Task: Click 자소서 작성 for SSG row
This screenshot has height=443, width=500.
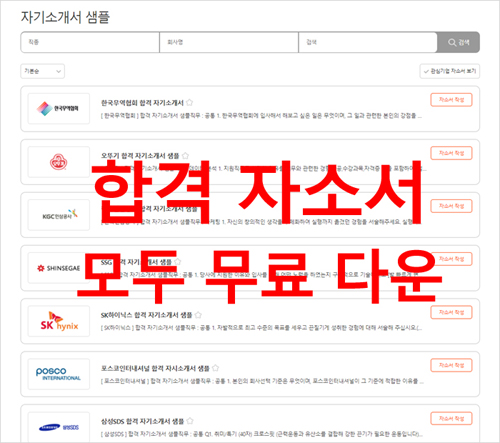Action: (x=451, y=259)
